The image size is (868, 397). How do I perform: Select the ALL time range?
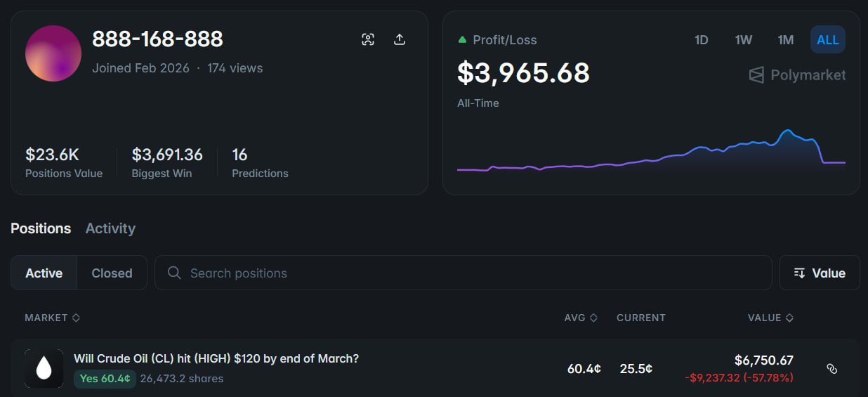(x=827, y=40)
